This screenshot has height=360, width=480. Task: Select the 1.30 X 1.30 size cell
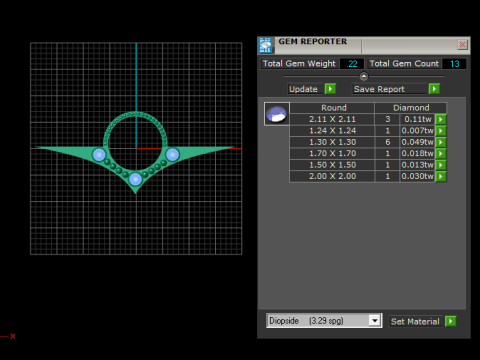(332, 142)
